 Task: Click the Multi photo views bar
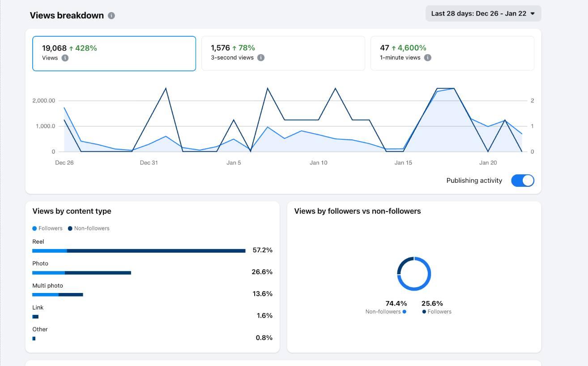57,295
